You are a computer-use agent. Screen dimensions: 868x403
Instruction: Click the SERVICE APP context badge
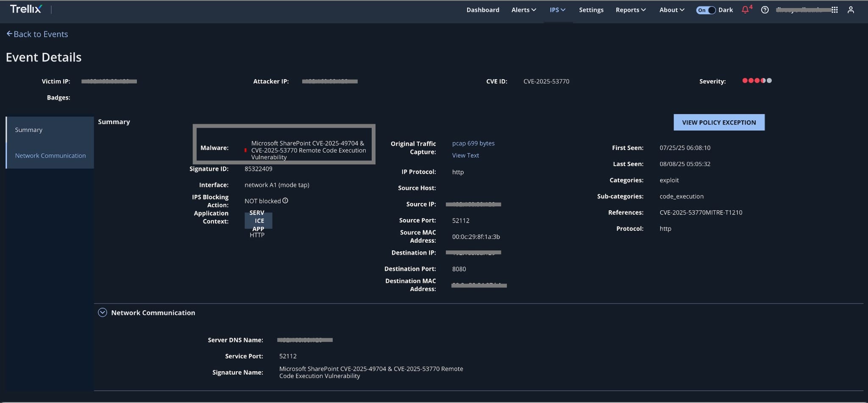point(258,220)
